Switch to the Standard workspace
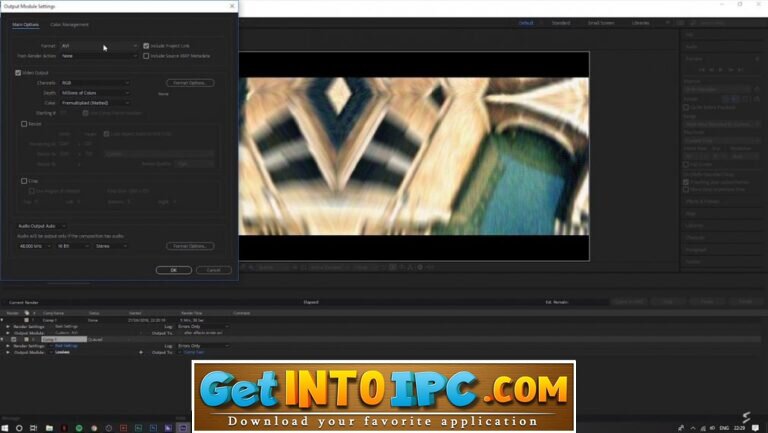768x433 pixels. coord(561,23)
